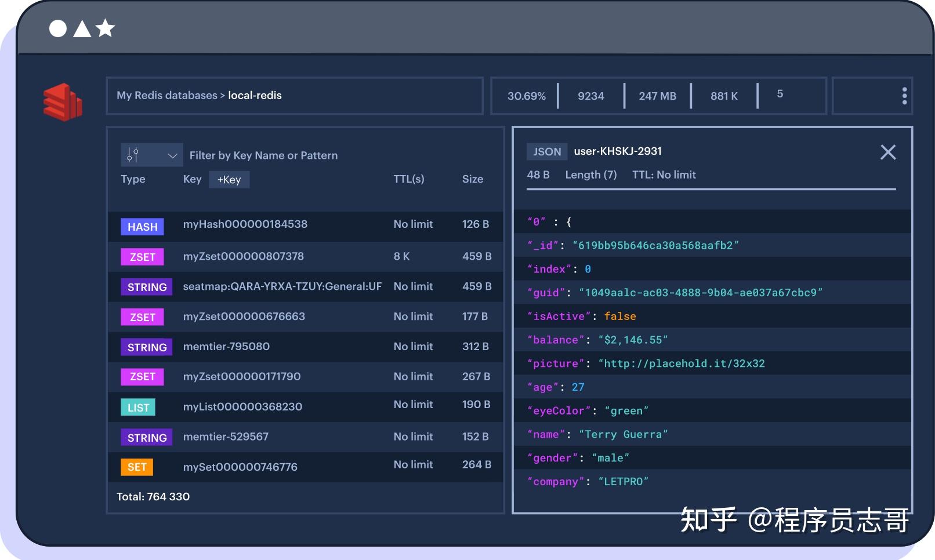The width and height of the screenshot is (935, 560).
Task: Toggle the isActive value to true
Action: point(620,316)
